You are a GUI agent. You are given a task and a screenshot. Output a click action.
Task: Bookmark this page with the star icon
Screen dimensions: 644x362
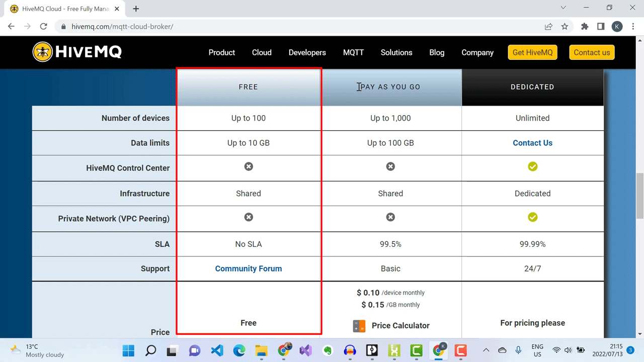[x=565, y=27]
